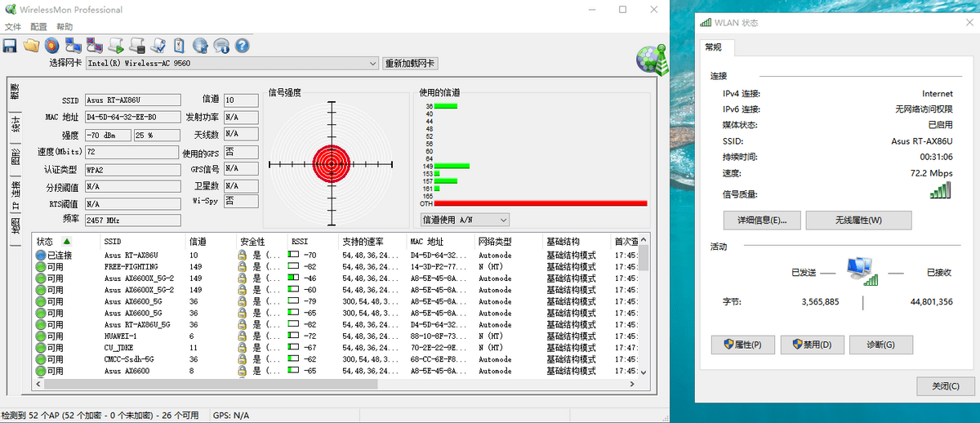This screenshot has width=980, height=423.
Task: Click the green sort arrow in 状态 column header
Action: click(67, 241)
